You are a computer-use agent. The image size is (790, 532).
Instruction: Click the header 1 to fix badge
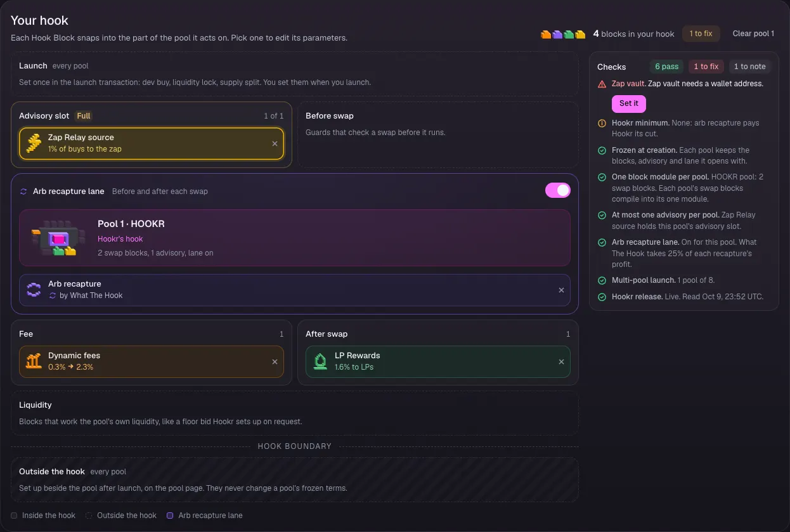point(701,34)
